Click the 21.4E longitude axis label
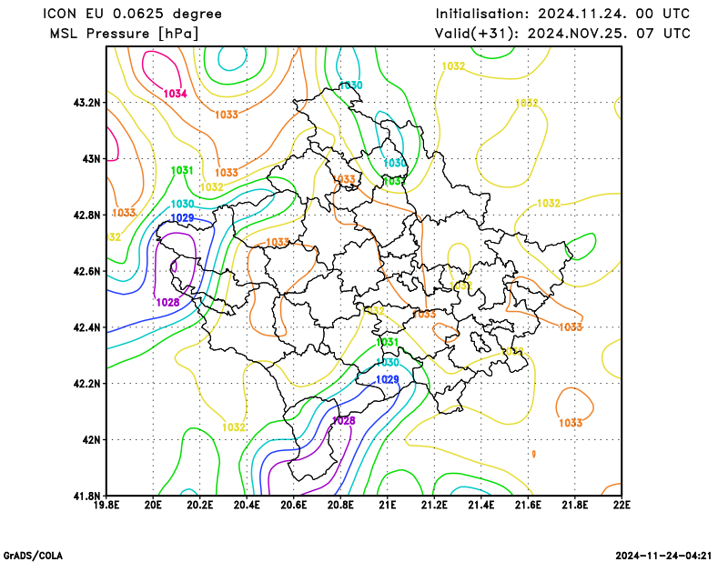 click(x=481, y=505)
